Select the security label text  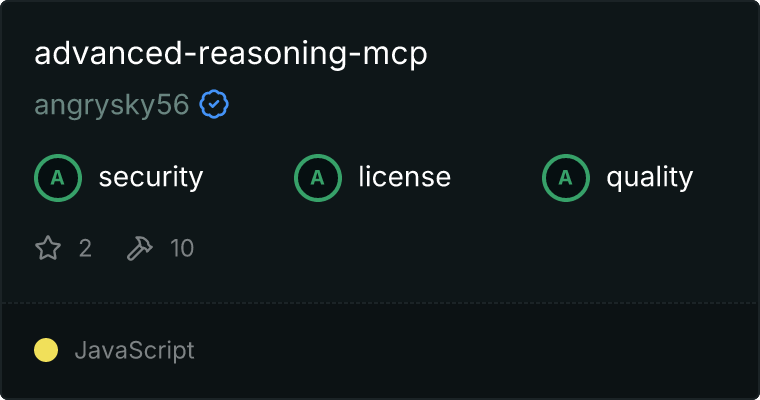(151, 177)
